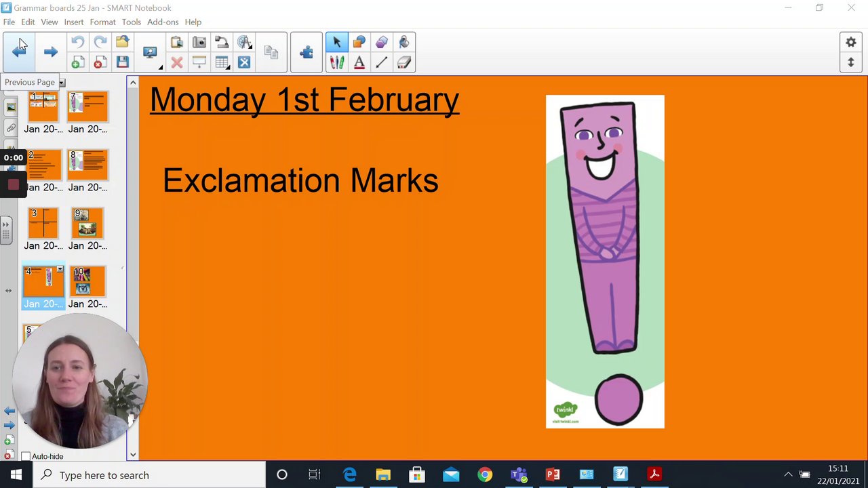868x488 pixels.
Task: Select the Pens tool
Action: (x=337, y=62)
